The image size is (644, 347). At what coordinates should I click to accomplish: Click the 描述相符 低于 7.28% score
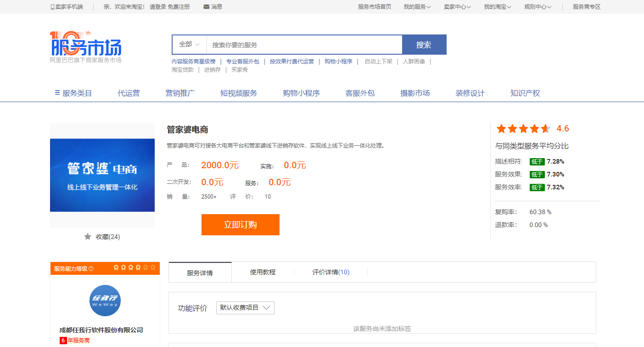click(x=530, y=162)
